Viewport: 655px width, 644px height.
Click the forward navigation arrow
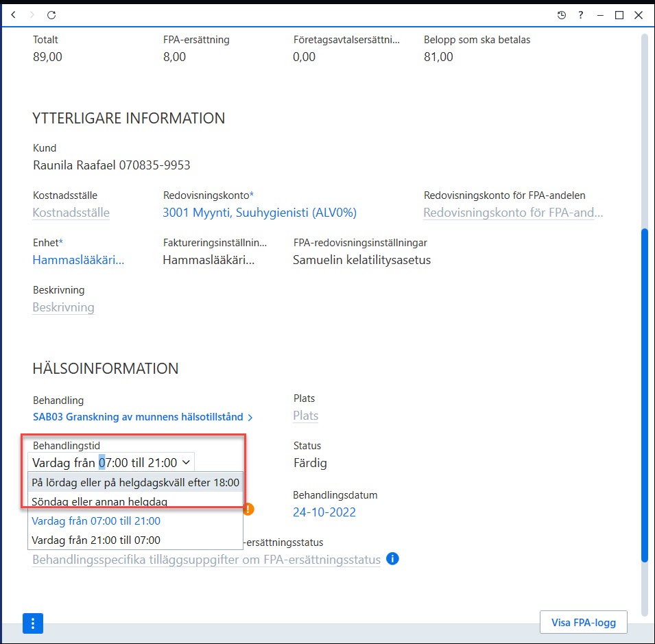[x=32, y=15]
